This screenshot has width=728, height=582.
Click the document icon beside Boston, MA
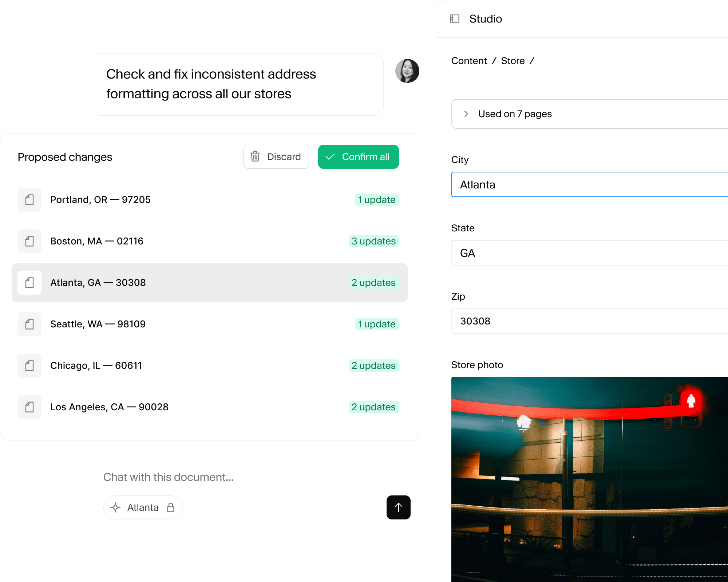(x=29, y=241)
